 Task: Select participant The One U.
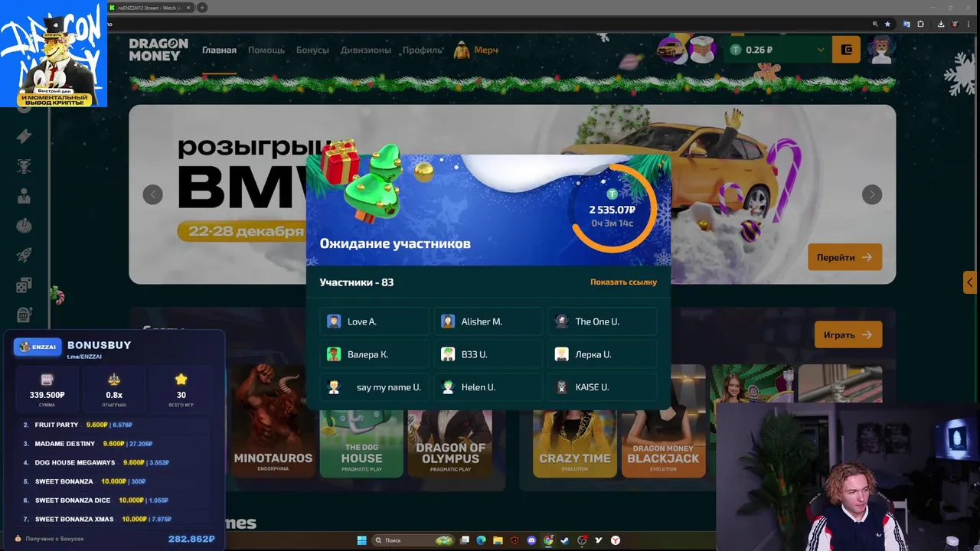(x=602, y=321)
